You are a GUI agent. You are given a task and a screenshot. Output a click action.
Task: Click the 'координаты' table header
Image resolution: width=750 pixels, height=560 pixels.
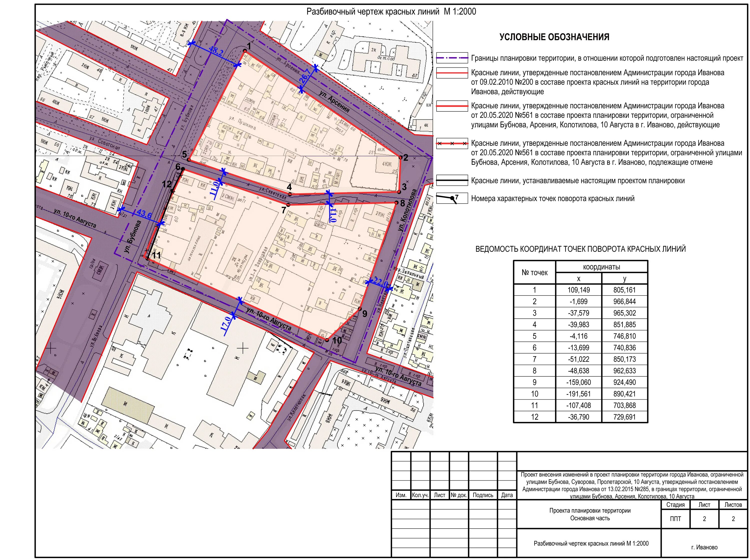pyautogui.click(x=601, y=267)
